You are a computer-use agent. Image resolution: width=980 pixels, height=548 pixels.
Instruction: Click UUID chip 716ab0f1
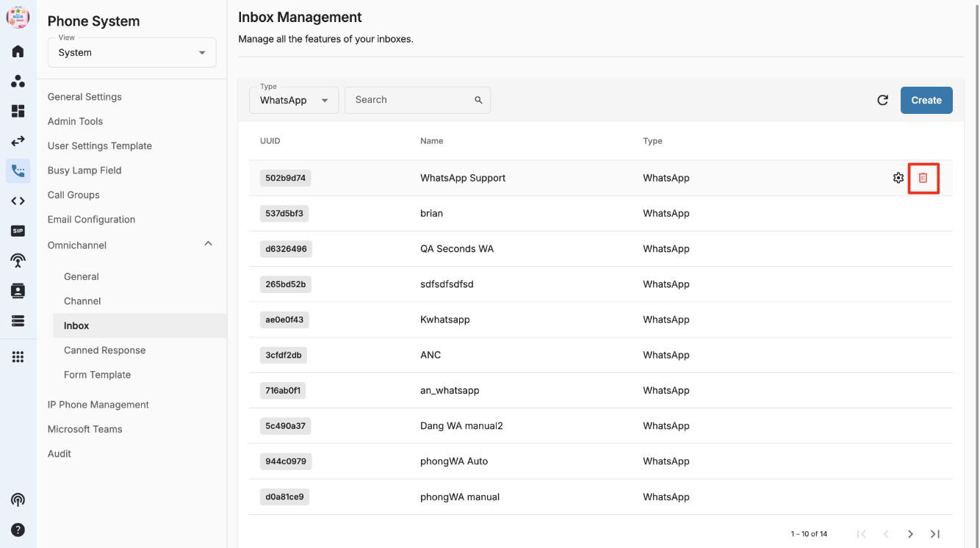coord(283,391)
